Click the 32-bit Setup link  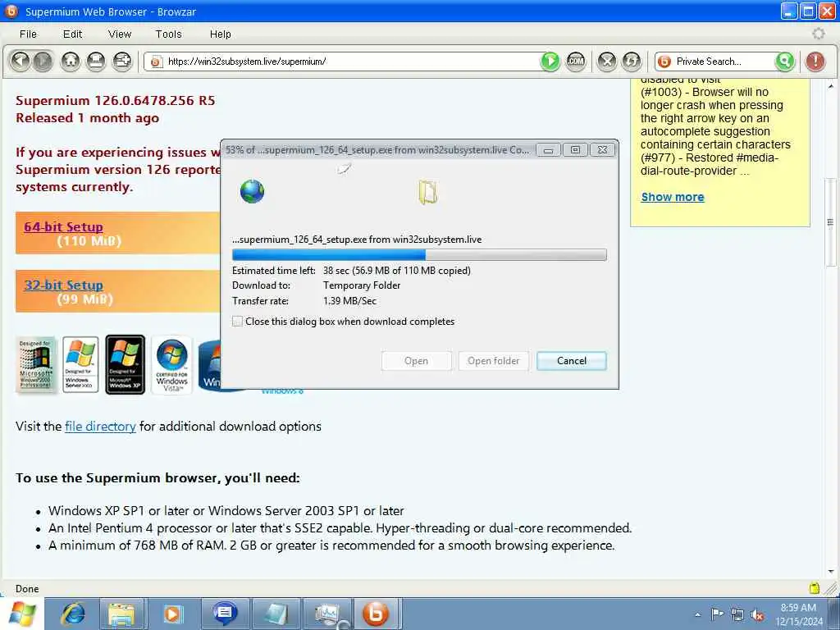coord(63,285)
